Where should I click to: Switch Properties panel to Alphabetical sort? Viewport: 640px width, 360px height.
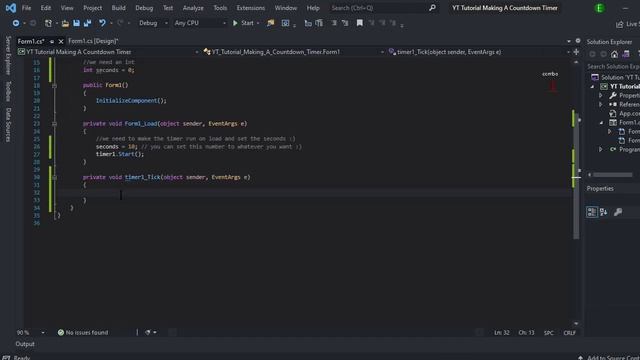tap(604, 212)
